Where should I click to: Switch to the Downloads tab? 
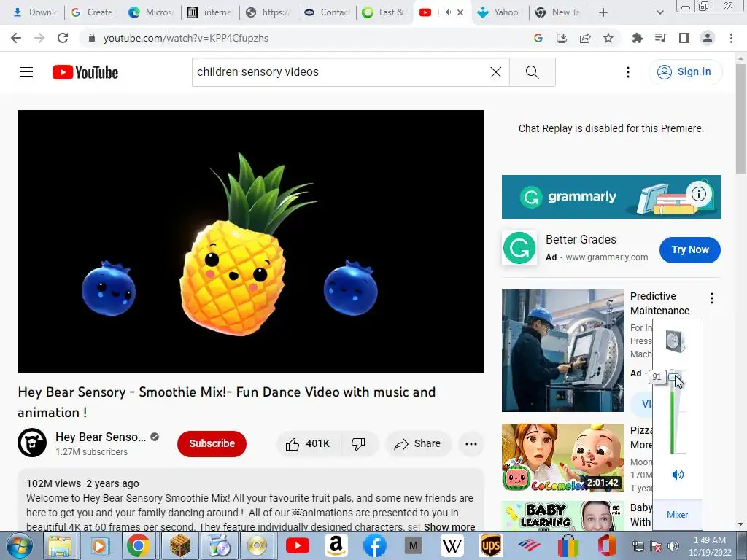tap(35, 12)
